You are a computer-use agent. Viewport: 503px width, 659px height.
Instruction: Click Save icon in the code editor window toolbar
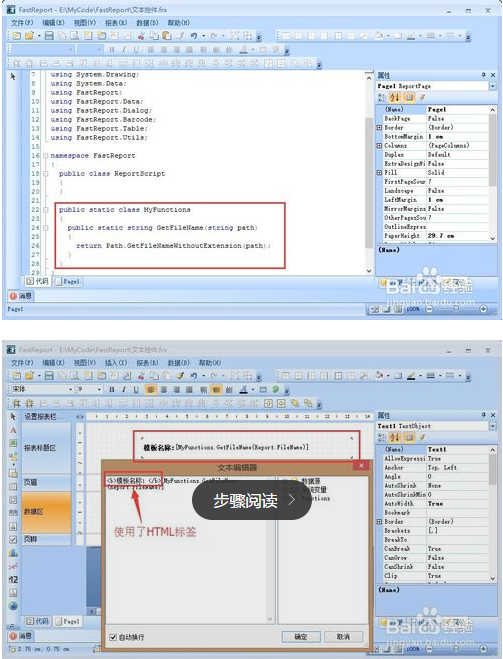[x=49, y=36]
